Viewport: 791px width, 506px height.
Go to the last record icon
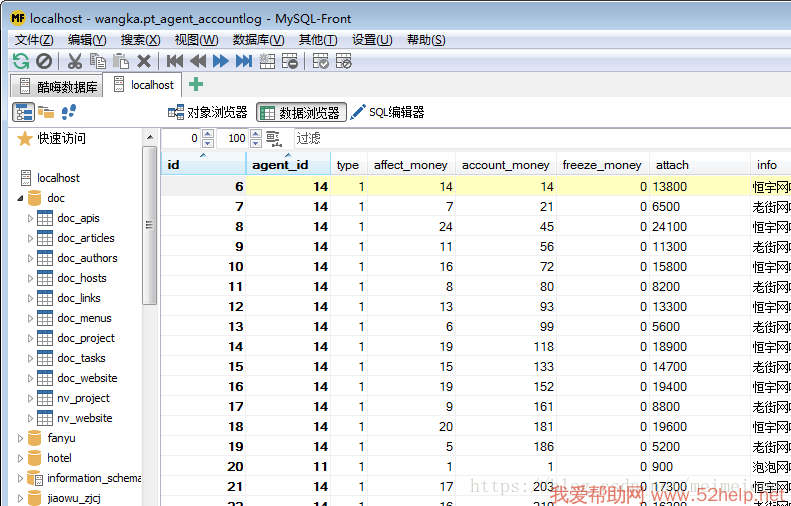244,61
